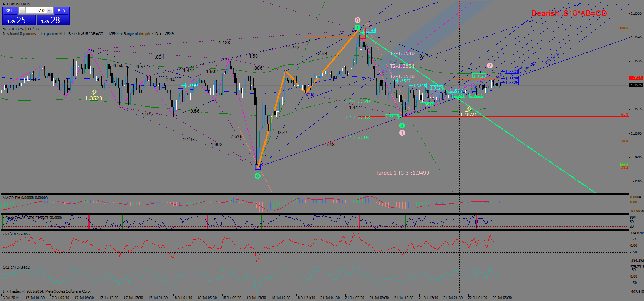Image resolution: width=644 pixels, height=301 pixels.
Task: Click the red 1.3528 price axis tag
Action: coord(636,78)
